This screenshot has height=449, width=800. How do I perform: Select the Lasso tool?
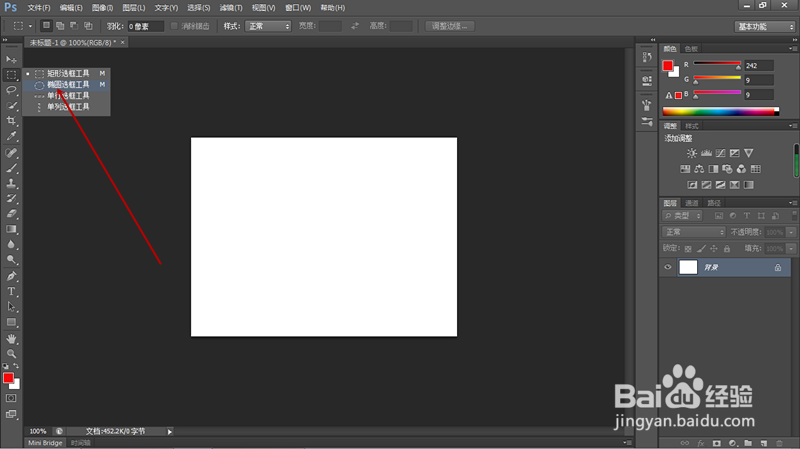[11, 90]
